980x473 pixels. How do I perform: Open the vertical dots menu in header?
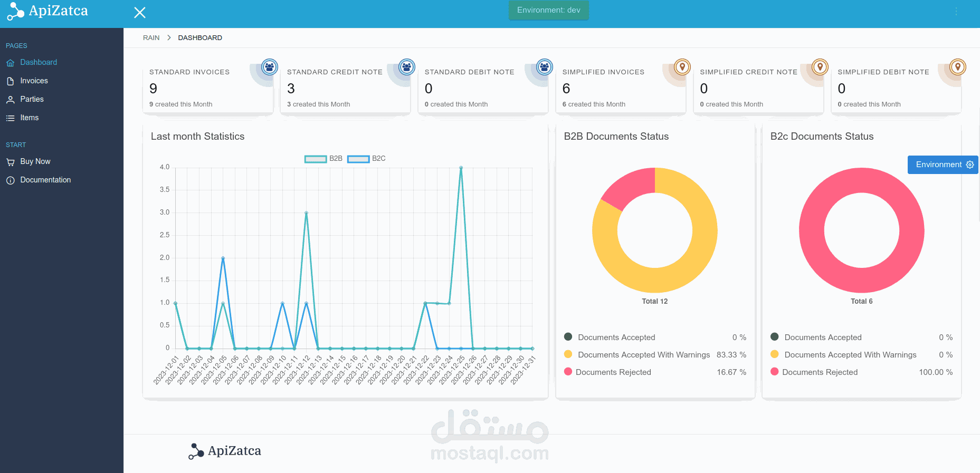tap(956, 12)
